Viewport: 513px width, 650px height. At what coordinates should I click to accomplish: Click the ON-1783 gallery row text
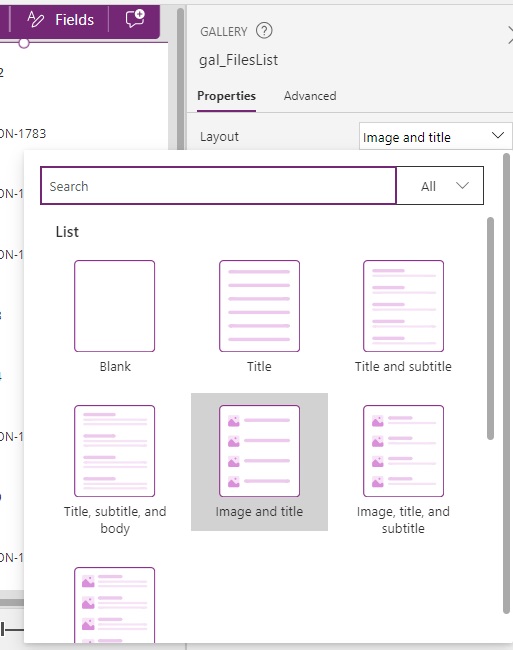(x=23, y=133)
